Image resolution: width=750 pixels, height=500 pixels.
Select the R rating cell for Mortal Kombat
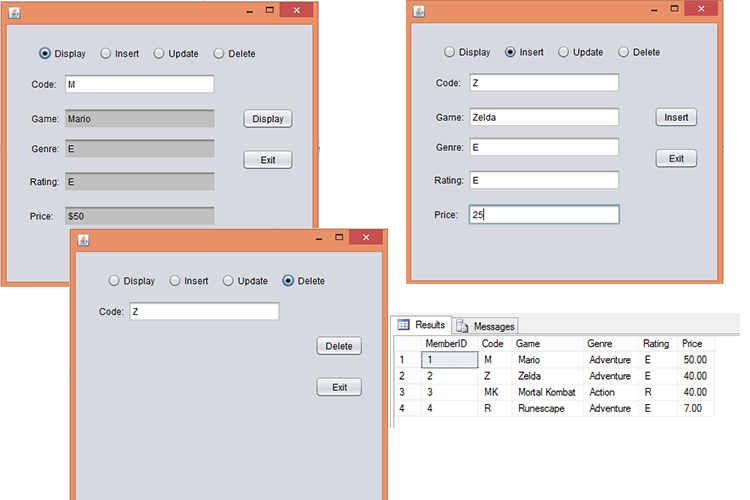click(658, 392)
